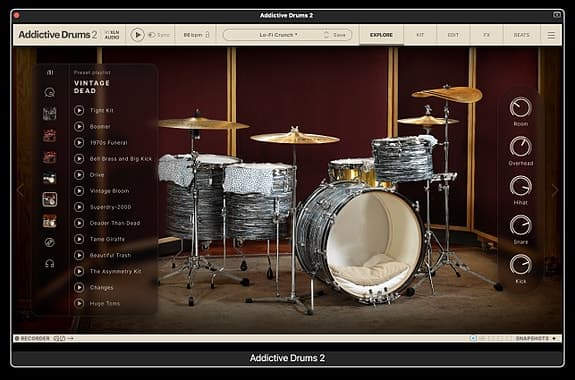Screen dimensions: 575x380
Task: Preview the Boomer preset
Action: click(79, 126)
